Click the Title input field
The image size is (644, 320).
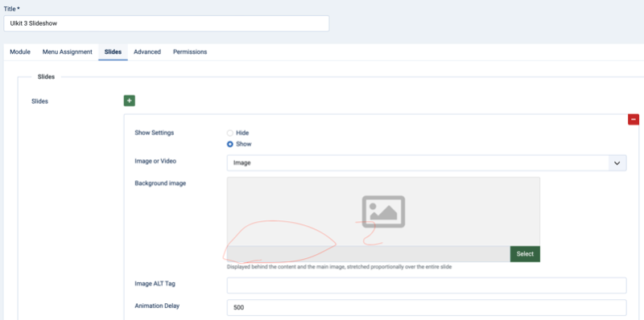pos(167,23)
